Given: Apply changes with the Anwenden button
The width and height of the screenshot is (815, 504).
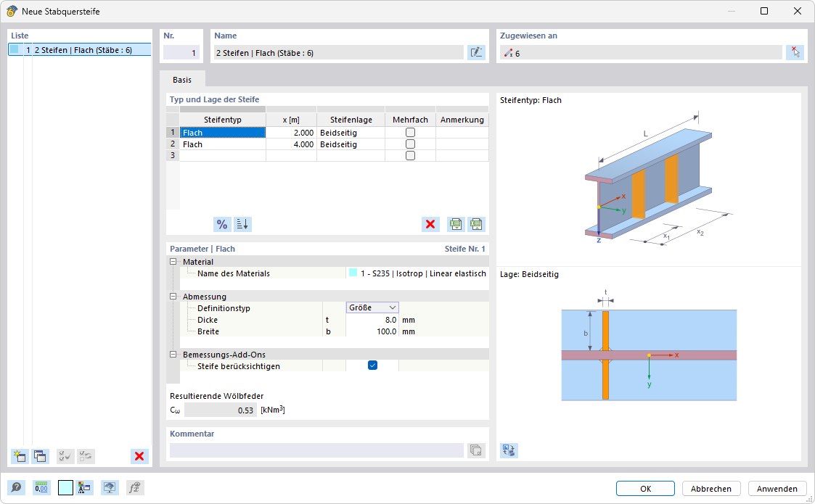Looking at the screenshot, I should click(x=777, y=488).
